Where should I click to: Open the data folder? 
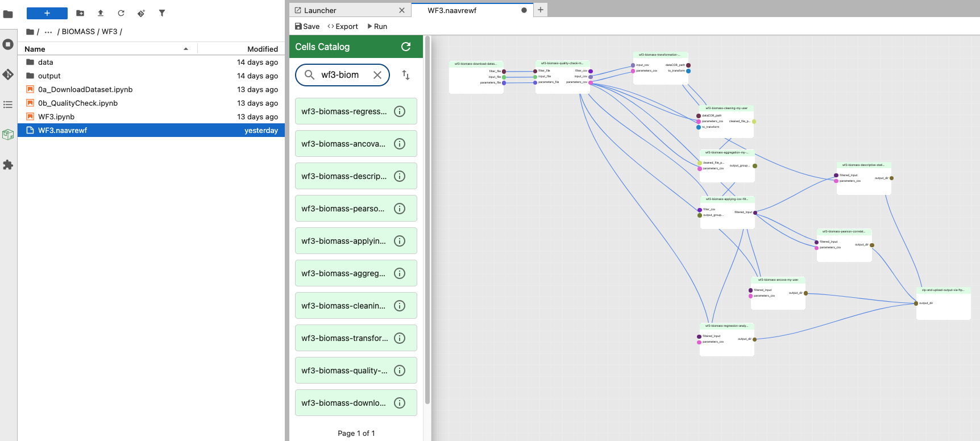45,63
